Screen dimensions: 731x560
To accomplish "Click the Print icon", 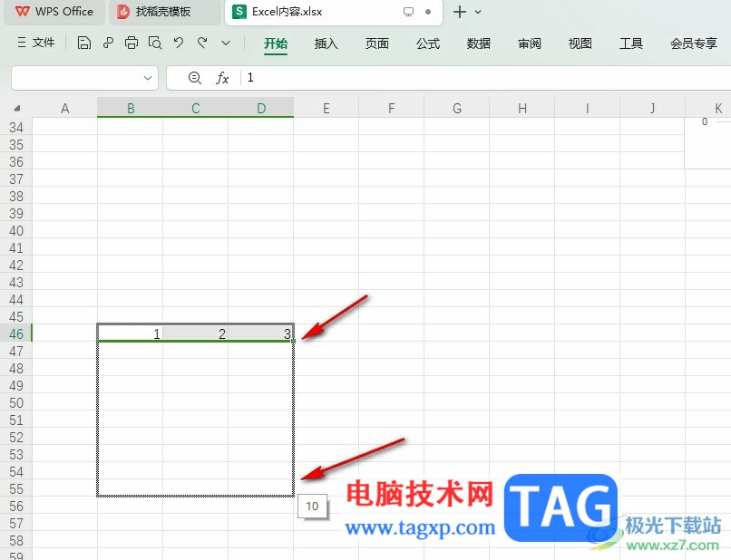I will (132, 43).
